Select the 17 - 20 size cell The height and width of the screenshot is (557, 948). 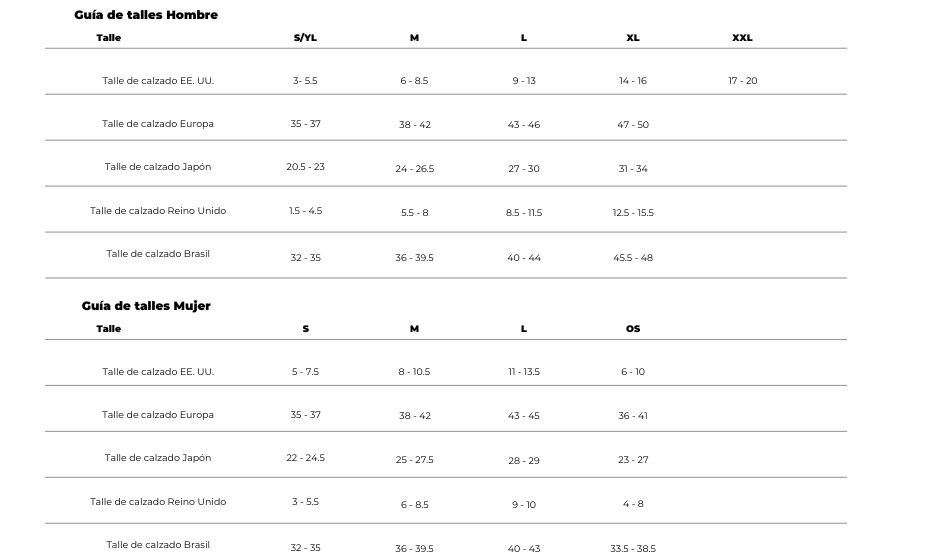[743, 81]
